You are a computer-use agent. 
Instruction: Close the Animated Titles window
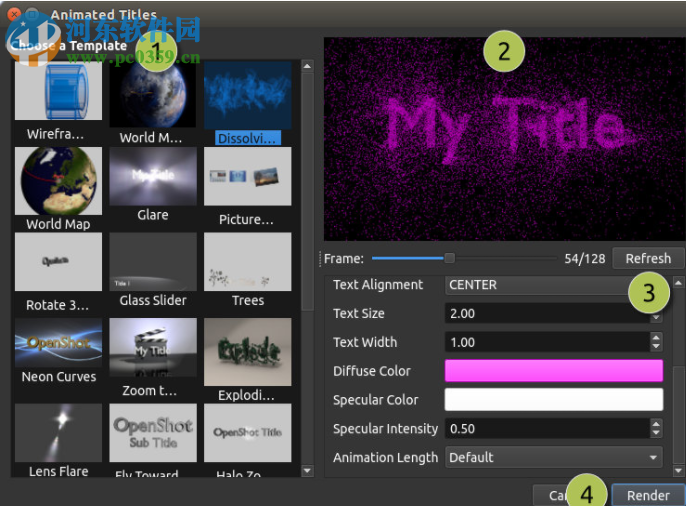14,14
